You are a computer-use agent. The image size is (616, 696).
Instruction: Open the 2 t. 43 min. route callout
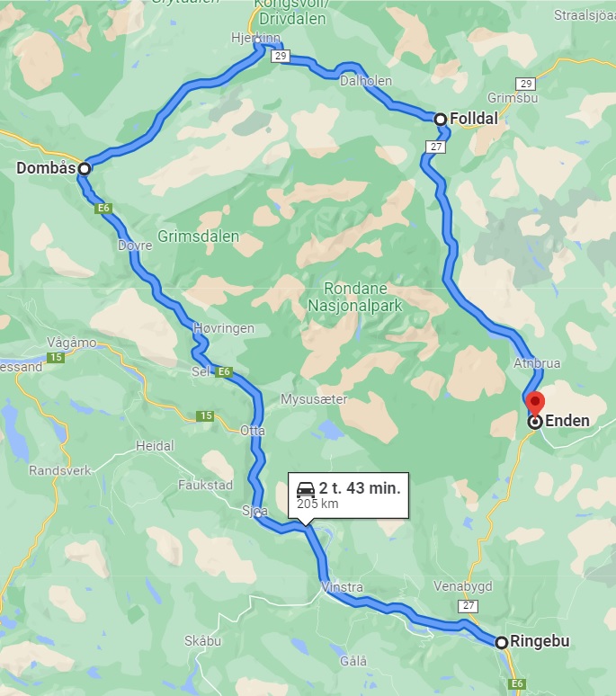coord(348,495)
